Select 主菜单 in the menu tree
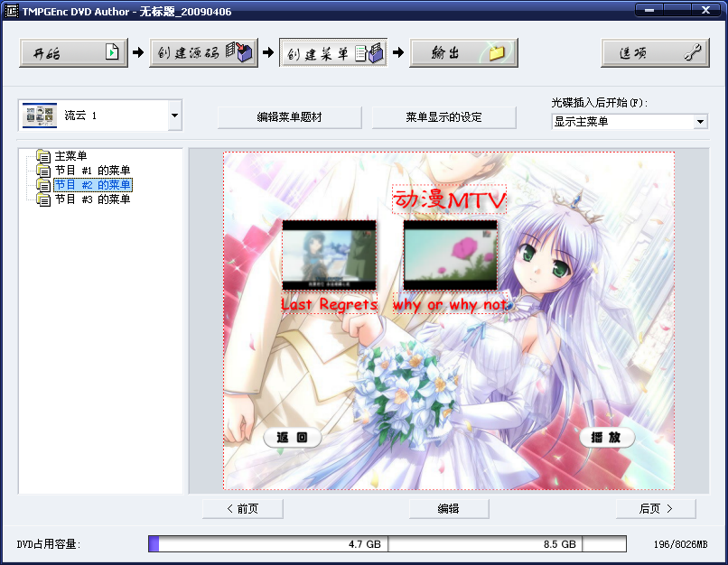This screenshot has height=565, width=728. tap(70, 156)
